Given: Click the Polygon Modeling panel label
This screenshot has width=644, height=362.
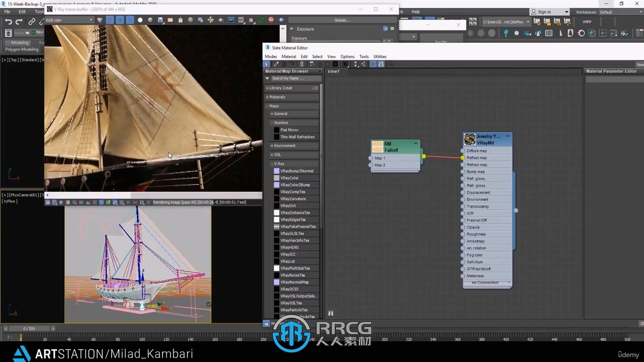Looking at the screenshot, I should 22,49.
